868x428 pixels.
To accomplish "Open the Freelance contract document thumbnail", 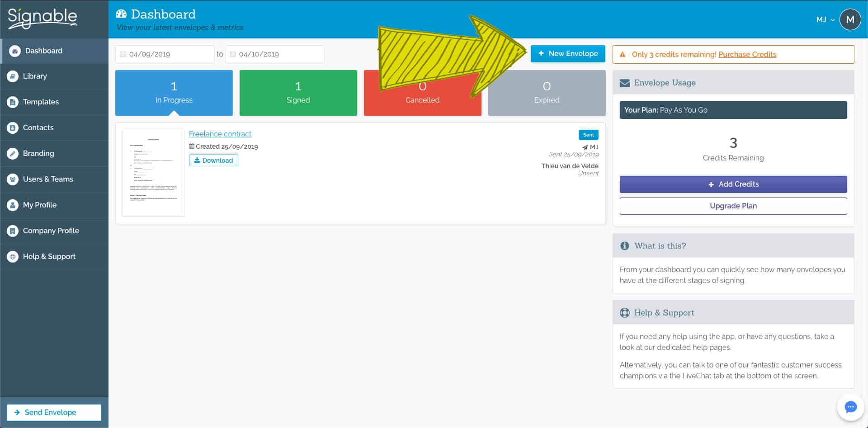I will [x=153, y=173].
